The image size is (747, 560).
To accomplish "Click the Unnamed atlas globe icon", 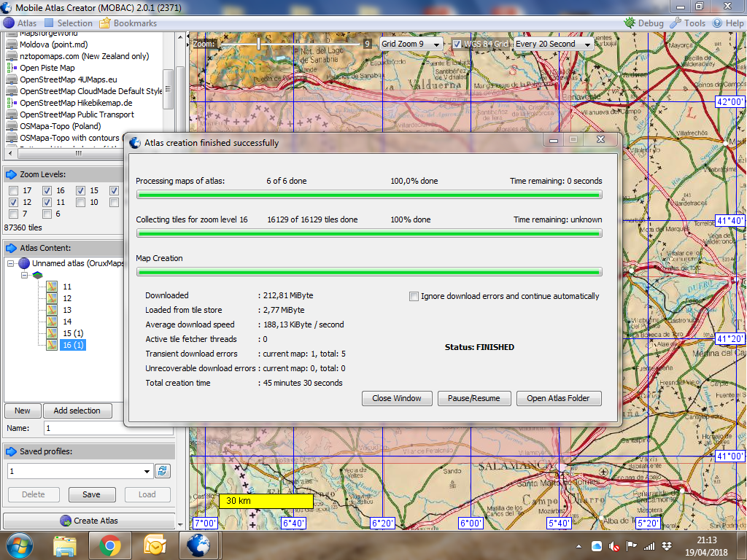I will (x=24, y=263).
